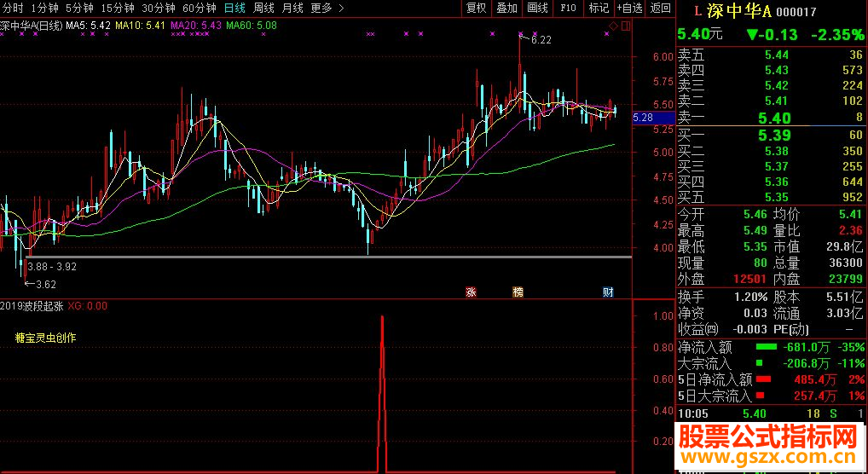Select the 5分钟 chart period

pyautogui.click(x=79, y=8)
